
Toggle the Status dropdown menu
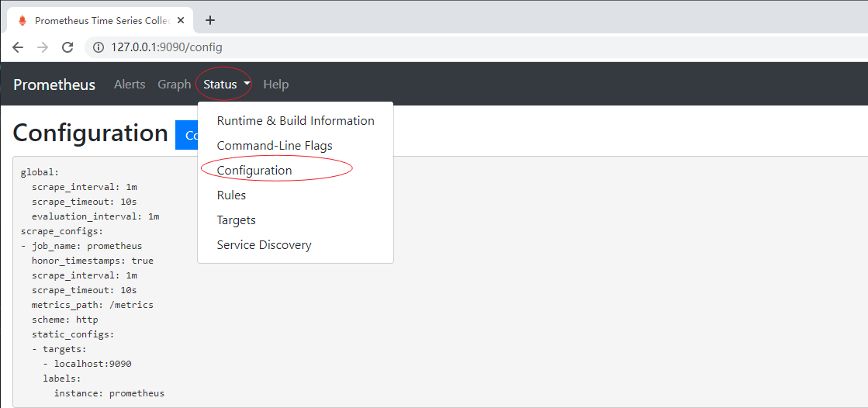(227, 85)
